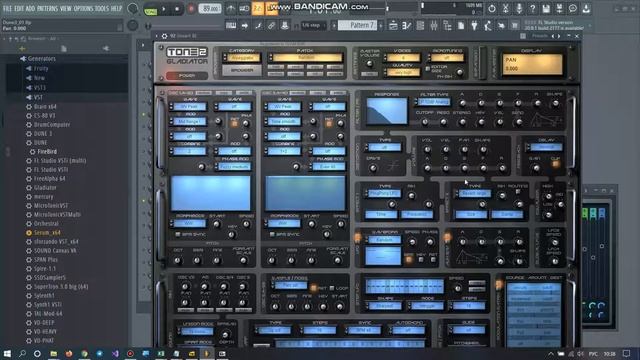
Task: Open Windows Start menu
Action: [x=7, y=353]
